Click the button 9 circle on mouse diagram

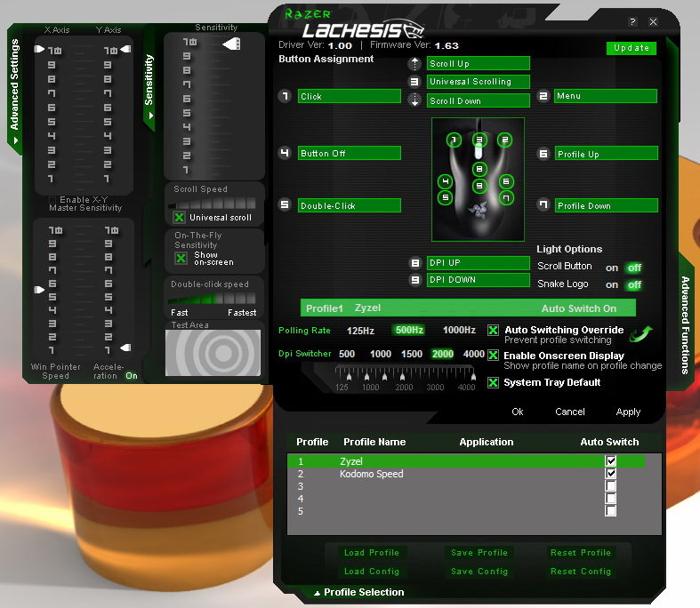click(479, 186)
